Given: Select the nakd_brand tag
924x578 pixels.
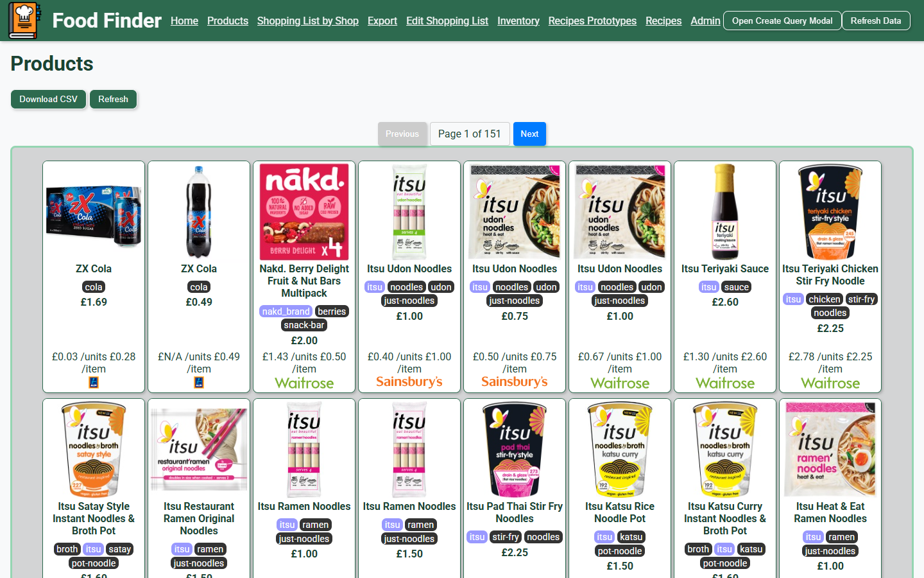Looking at the screenshot, I should (286, 311).
